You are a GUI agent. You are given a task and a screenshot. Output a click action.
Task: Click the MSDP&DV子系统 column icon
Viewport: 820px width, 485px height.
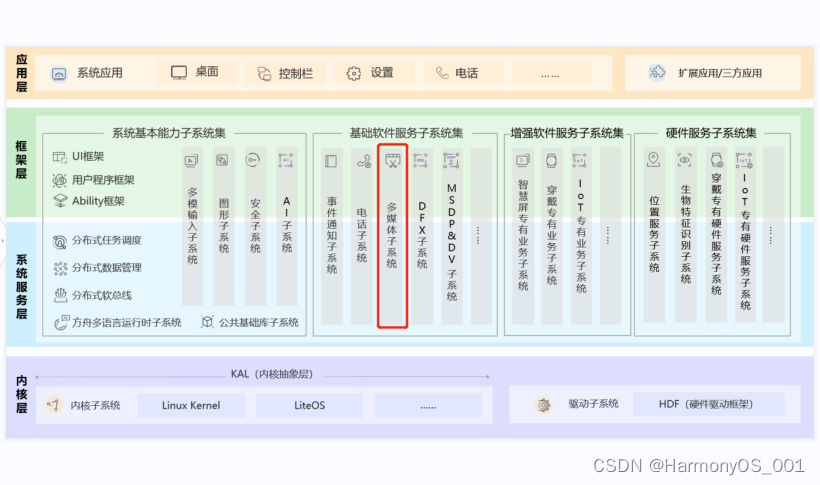(x=451, y=160)
